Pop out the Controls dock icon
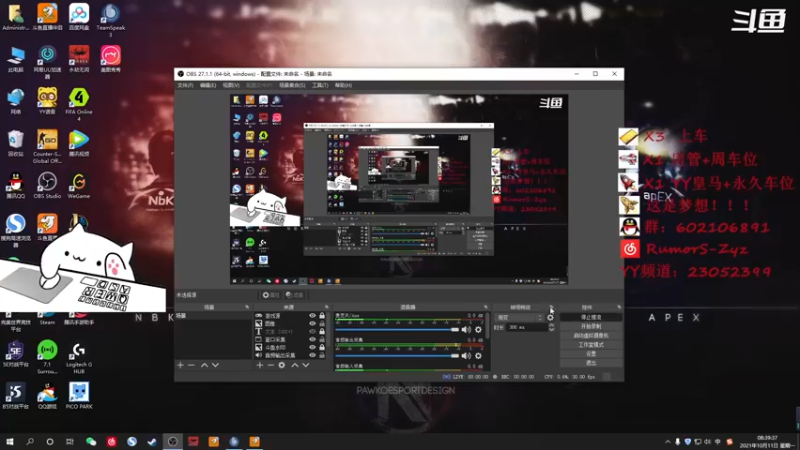 619,307
